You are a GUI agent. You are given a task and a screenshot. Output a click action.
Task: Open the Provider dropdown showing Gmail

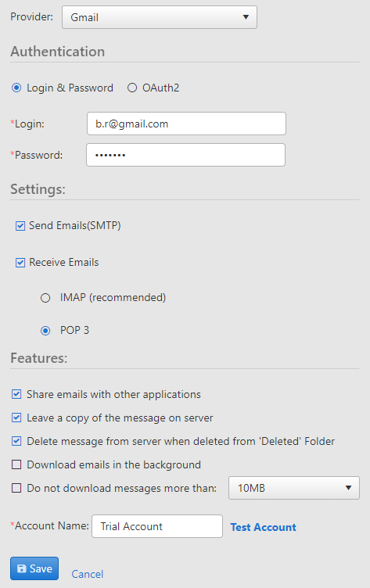(159, 17)
